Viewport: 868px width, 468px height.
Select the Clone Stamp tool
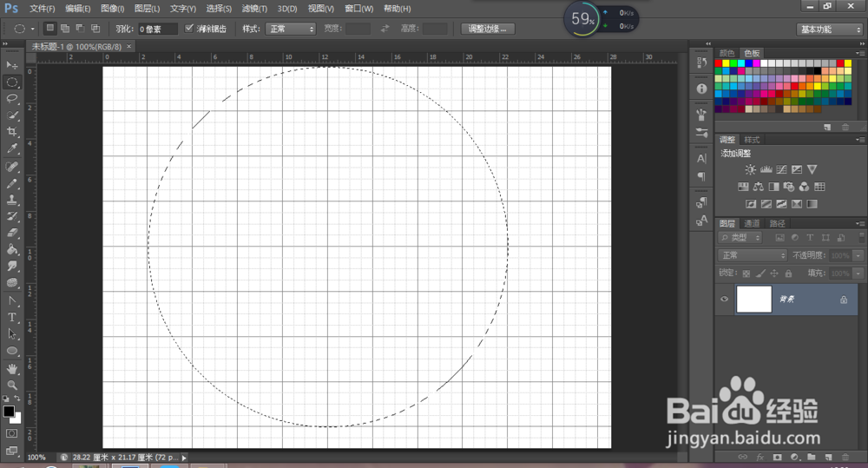(x=11, y=200)
